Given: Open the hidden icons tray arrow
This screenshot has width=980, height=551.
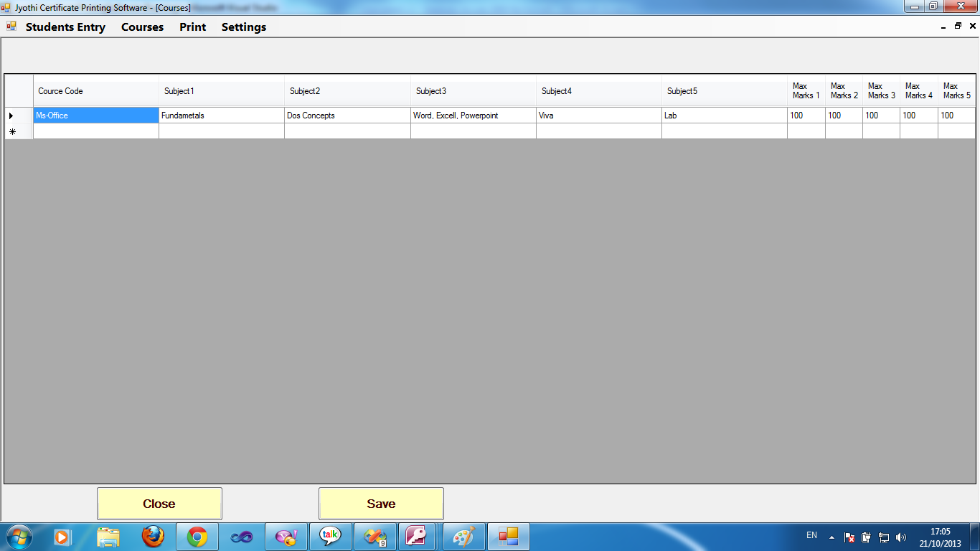Looking at the screenshot, I should click(832, 536).
